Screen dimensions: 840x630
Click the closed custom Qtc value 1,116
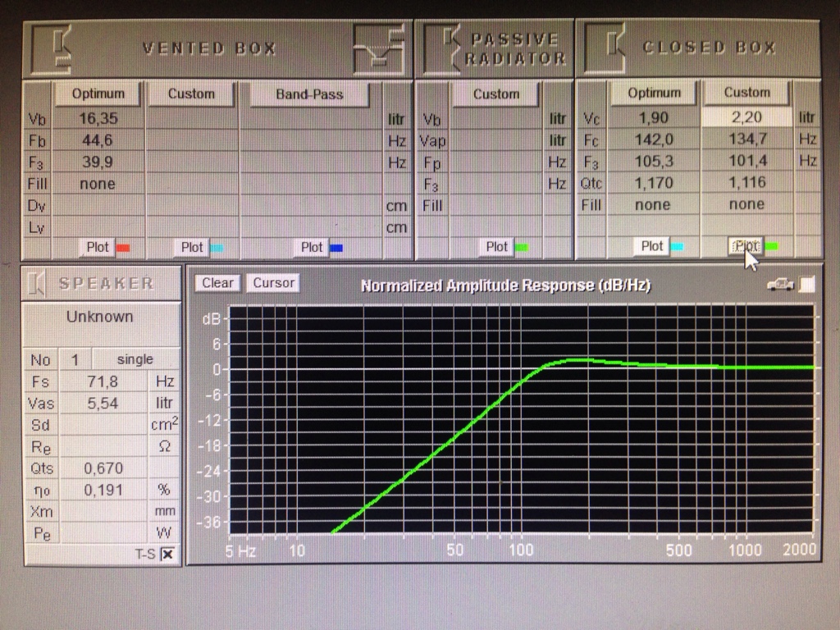tap(746, 183)
